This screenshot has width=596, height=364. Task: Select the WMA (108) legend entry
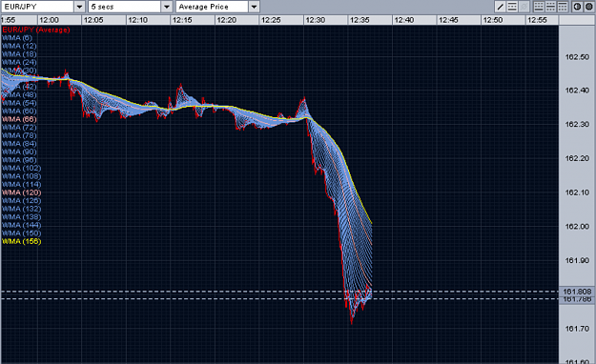21,176
